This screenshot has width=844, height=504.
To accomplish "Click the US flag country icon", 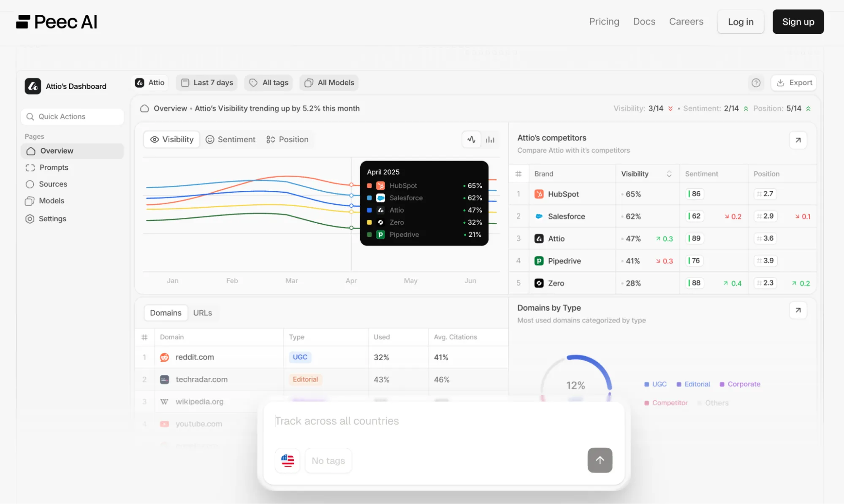I will point(288,460).
